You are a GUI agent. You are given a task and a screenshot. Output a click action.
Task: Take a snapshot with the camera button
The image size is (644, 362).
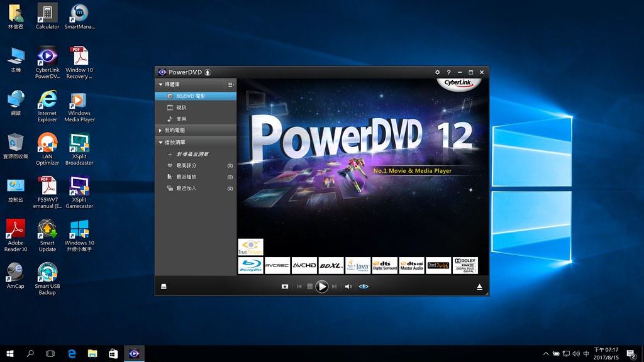pyautogui.click(x=285, y=287)
